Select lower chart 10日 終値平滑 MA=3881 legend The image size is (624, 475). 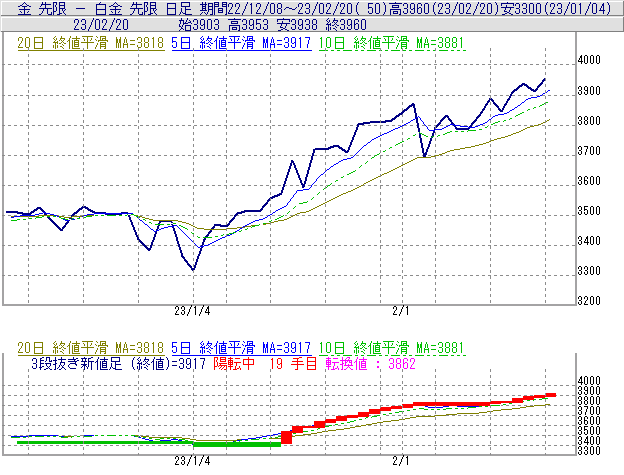tap(392, 348)
